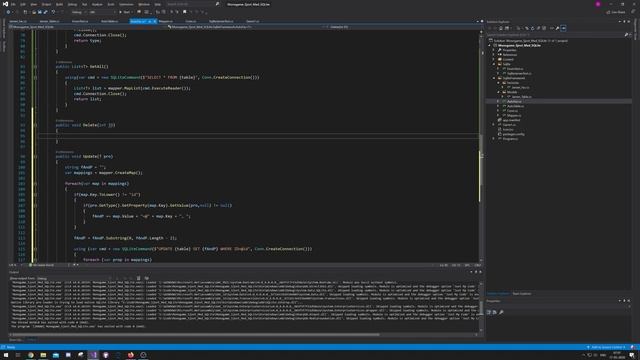Click Collapse All icon in Solution Explorer
The height and width of the screenshot is (360, 640).
[x=538, y=28]
